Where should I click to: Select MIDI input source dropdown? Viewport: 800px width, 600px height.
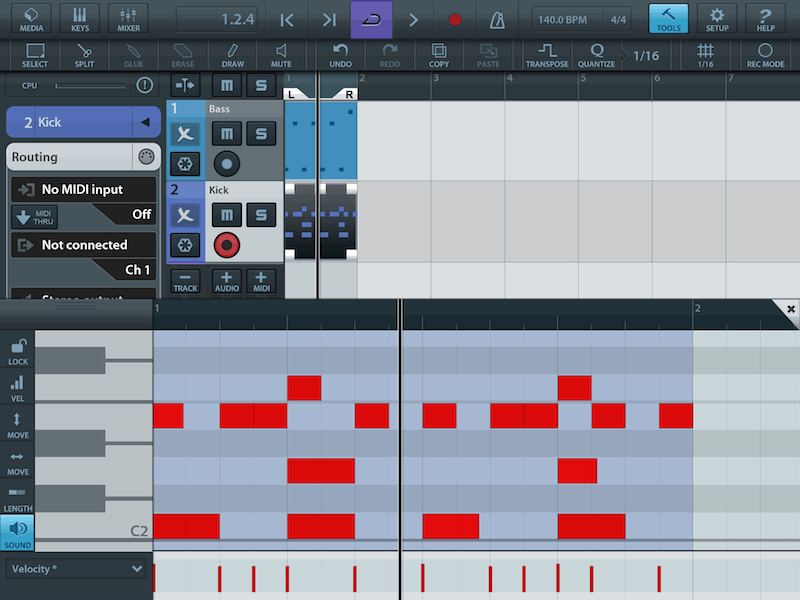pyautogui.click(x=83, y=189)
